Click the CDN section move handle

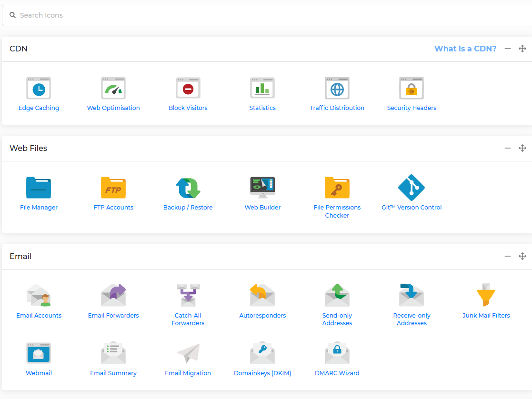(x=522, y=49)
